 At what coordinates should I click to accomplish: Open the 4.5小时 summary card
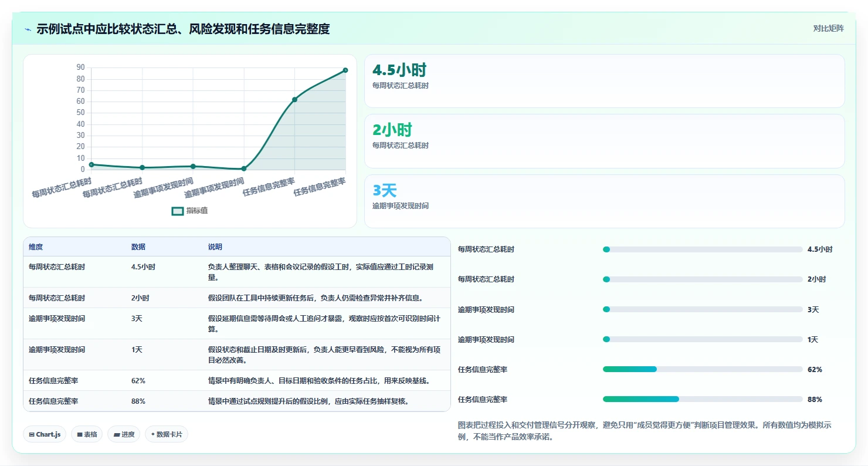tap(604, 81)
